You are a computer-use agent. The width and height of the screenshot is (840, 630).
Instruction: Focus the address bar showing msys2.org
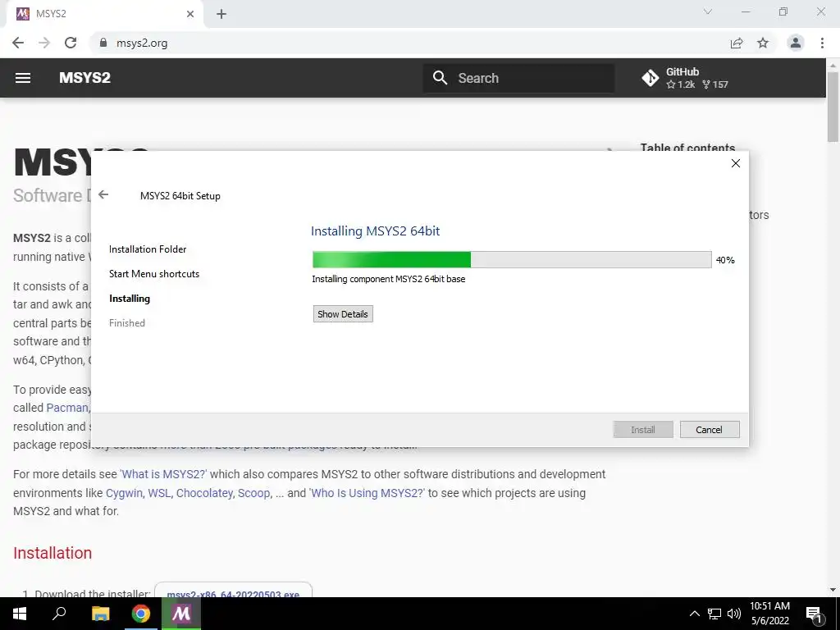pos(407,43)
